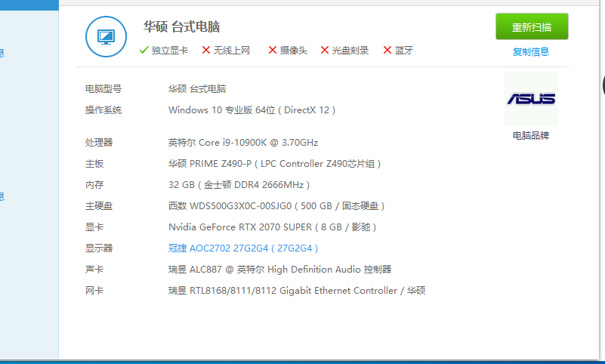Click the RTL8168 Gigabit Ethernet entry

[x=296, y=291]
